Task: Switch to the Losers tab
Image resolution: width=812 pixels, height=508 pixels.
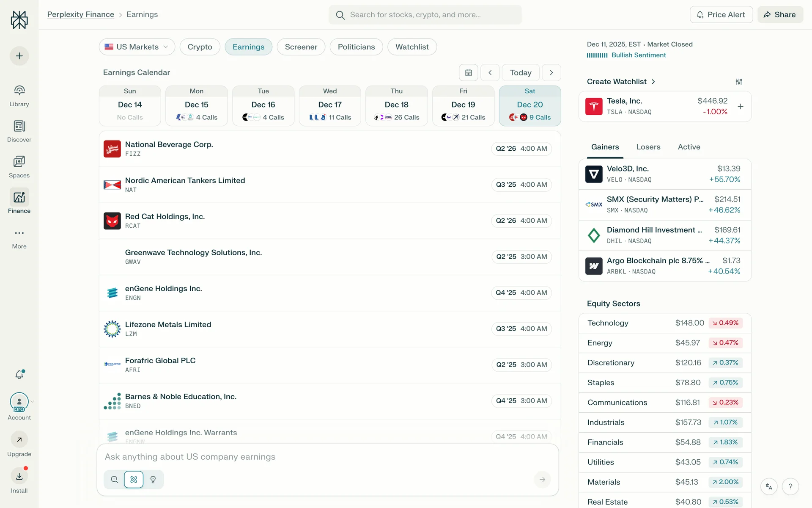Action: [648, 147]
